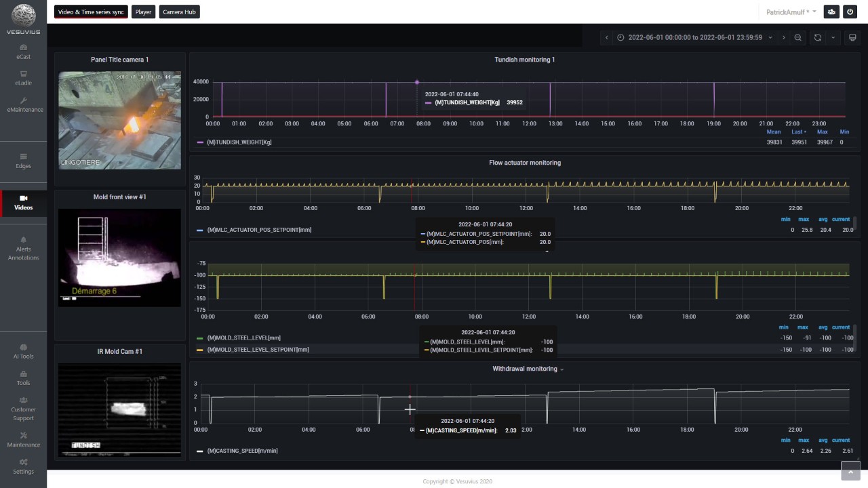Viewport: 868px width, 488px height.
Task: Toggle the (M)MOLD_STEEL_LEVEL_SETPOINT legend series
Action: pos(258,350)
